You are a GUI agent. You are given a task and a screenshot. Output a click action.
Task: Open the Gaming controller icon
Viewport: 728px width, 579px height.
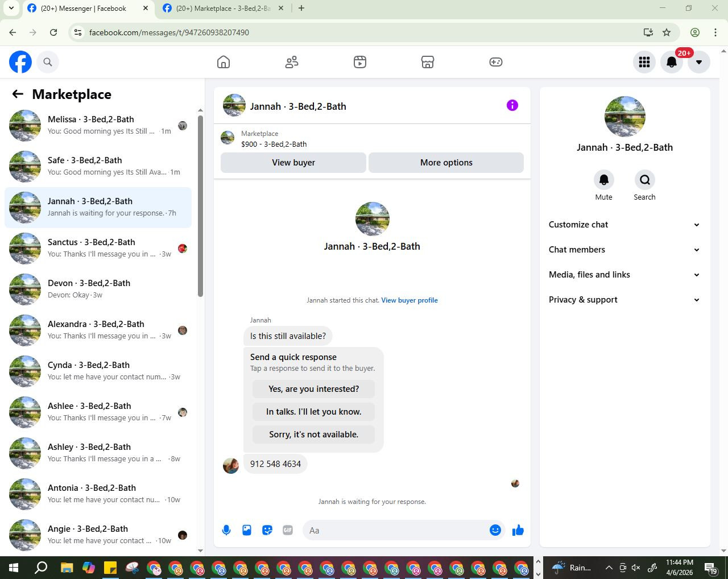click(x=496, y=62)
